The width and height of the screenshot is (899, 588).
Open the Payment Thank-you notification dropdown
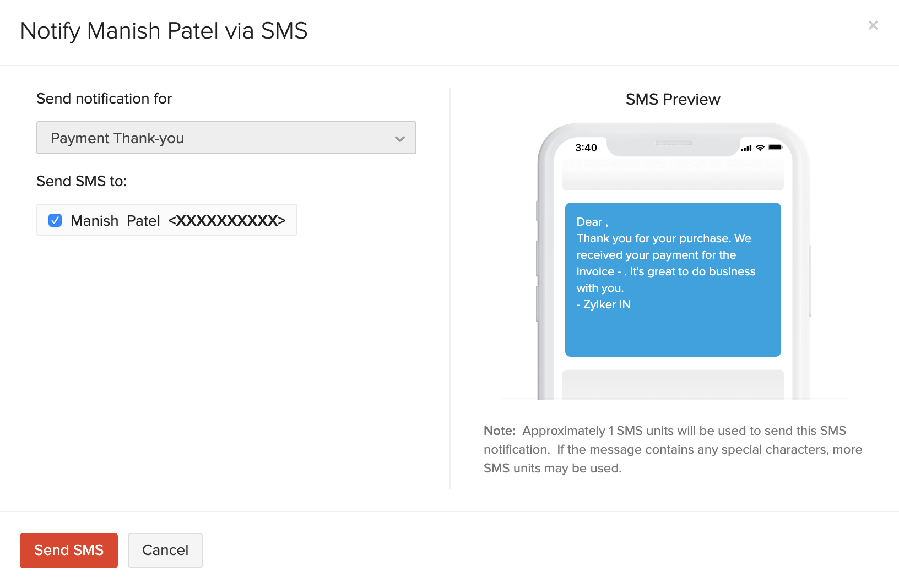click(x=226, y=138)
